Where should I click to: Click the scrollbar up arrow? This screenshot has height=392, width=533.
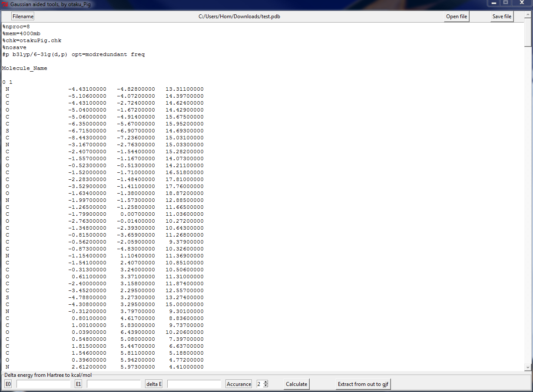point(528,15)
